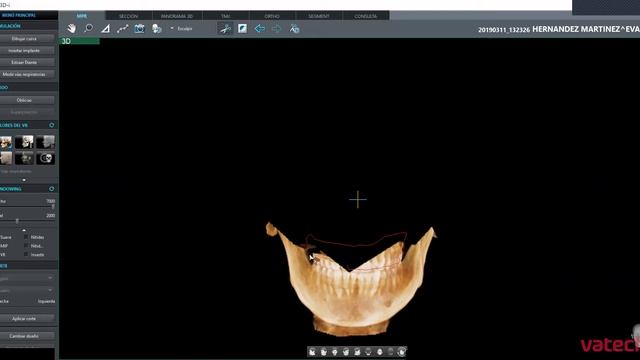The height and width of the screenshot is (360, 640).
Task: Click the Oblicuo button
Action: [x=24, y=100]
